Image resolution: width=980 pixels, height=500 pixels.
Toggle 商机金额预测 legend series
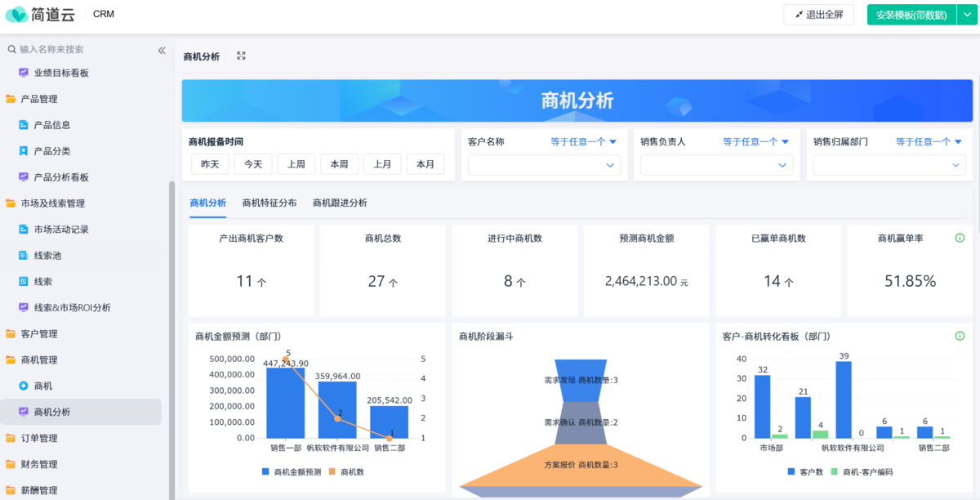click(x=292, y=472)
